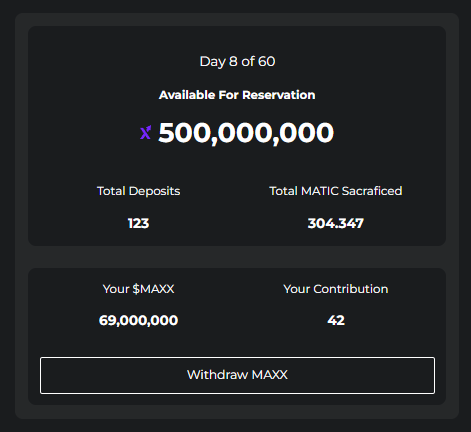
Task: Click the Day 8 of 60 label
Action: (237, 62)
